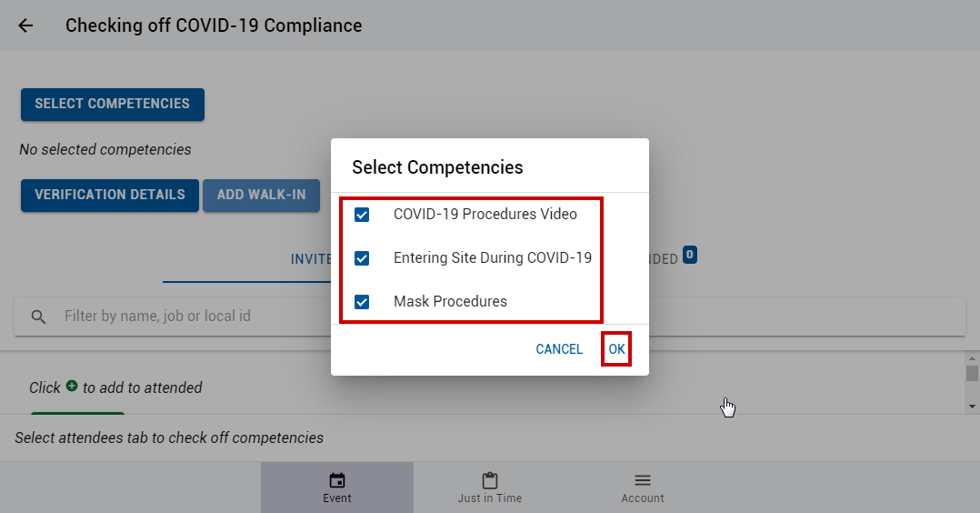Viewport: 980px width, 513px height.
Task: Click the scrollbar down arrow
Action: [972, 407]
